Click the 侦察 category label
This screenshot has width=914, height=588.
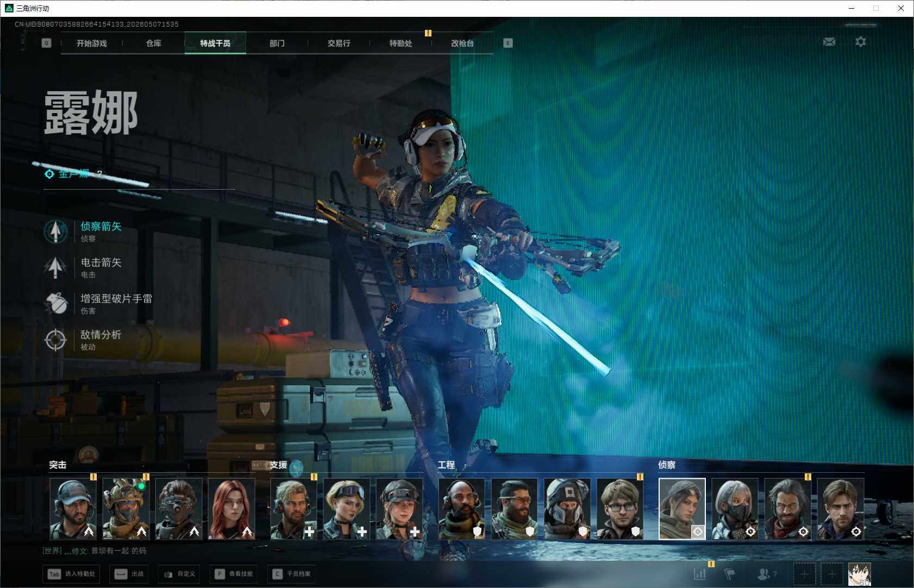[x=667, y=465]
